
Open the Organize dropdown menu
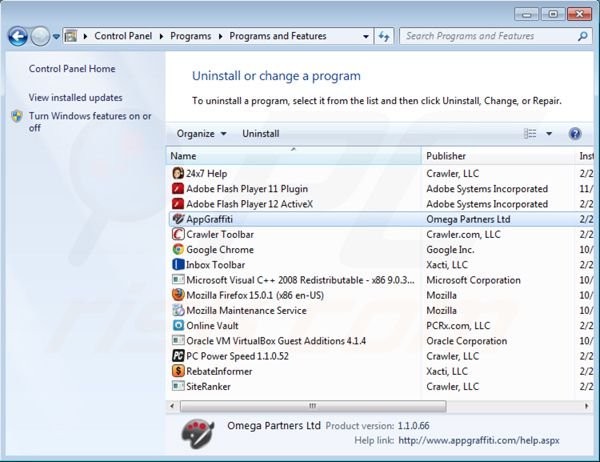201,134
